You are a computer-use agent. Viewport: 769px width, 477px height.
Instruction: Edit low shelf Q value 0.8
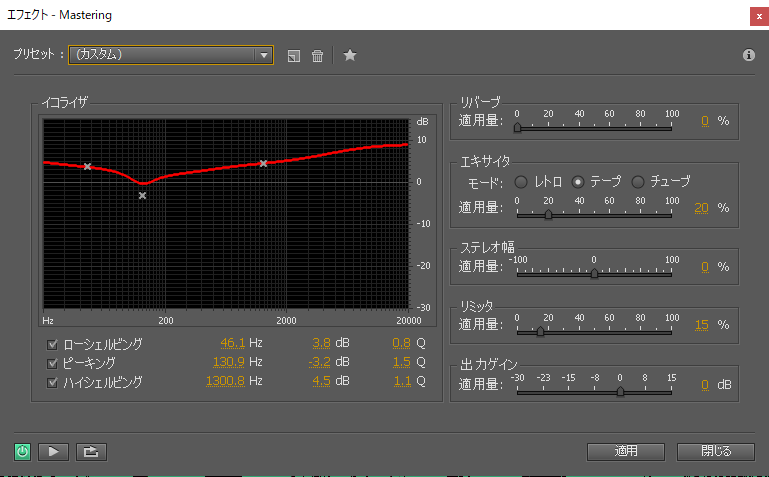tap(401, 343)
